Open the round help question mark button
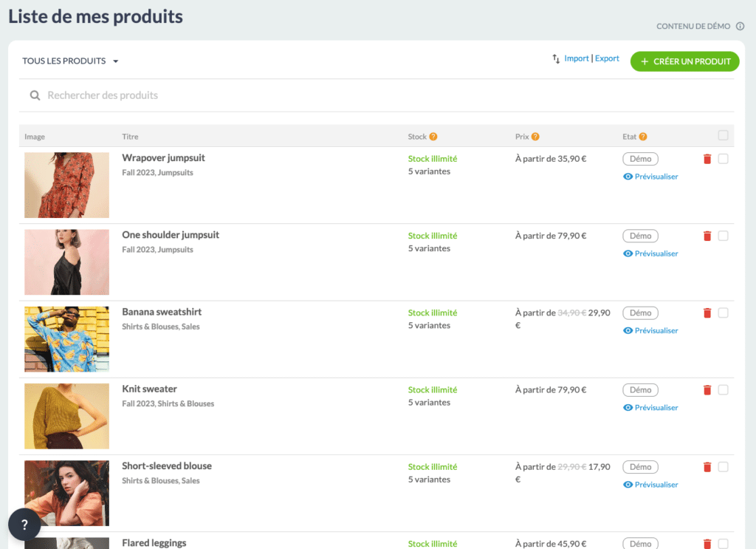Image resolution: width=756 pixels, height=549 pixels. click(x=24, y=525)
